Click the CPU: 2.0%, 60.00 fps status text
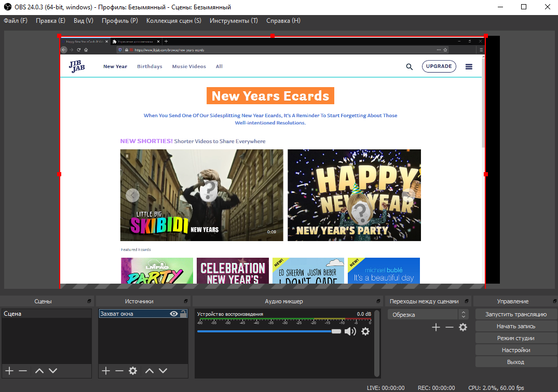The width and height of the screenshot is (558, 392). (x=496, y=388)
